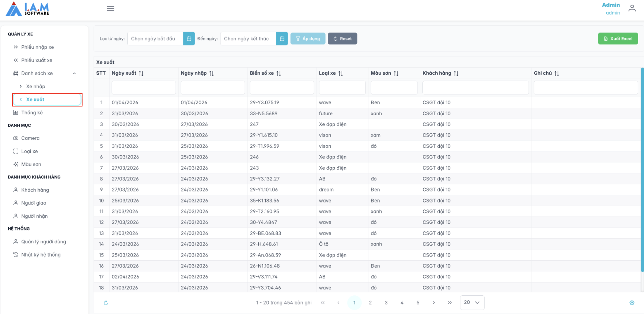Click the Xuất Excel button
Viewport: 644px width, 314px height.
pyautogui.click(x=618, y=39)
